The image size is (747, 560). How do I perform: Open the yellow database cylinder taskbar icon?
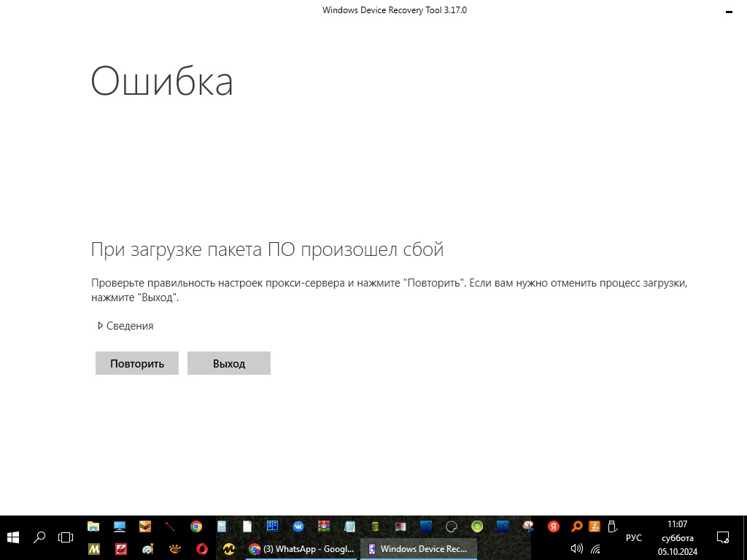pyautogui.click(x=375, y=526)
